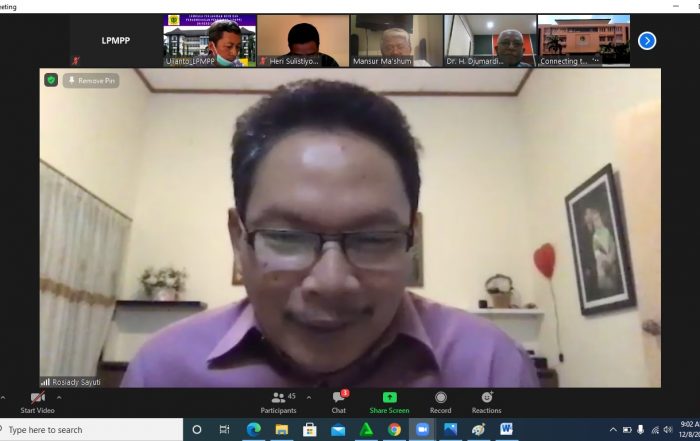Screen dimensions: 700x441
Task: Expand audio options arrow at toolbar's left edge
Action: point(3,397)
